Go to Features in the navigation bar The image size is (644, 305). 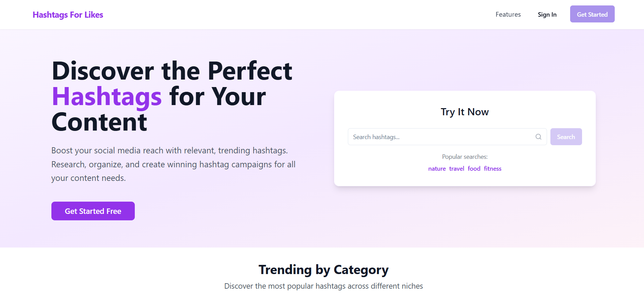[508, 15]
